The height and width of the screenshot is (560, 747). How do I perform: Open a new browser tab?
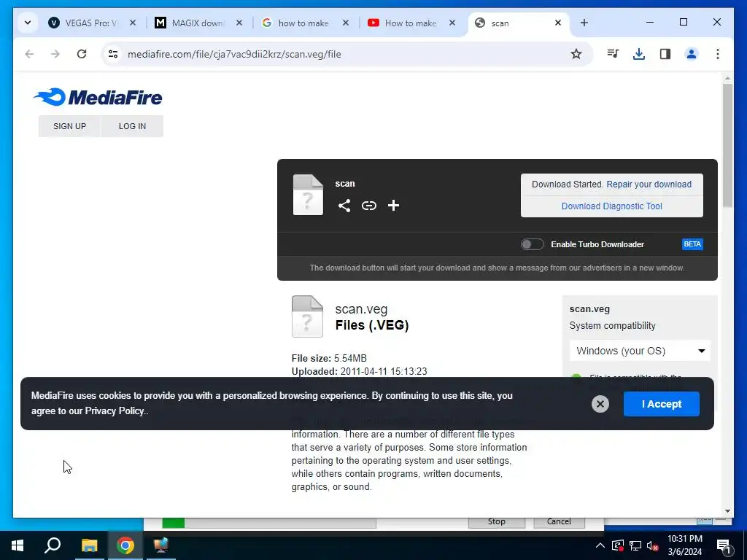[x=584, y=23]
